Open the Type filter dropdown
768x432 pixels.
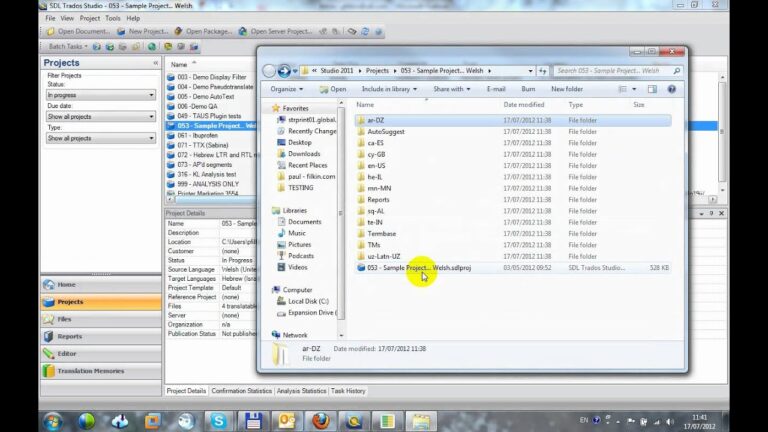click(x=100, y=138)
